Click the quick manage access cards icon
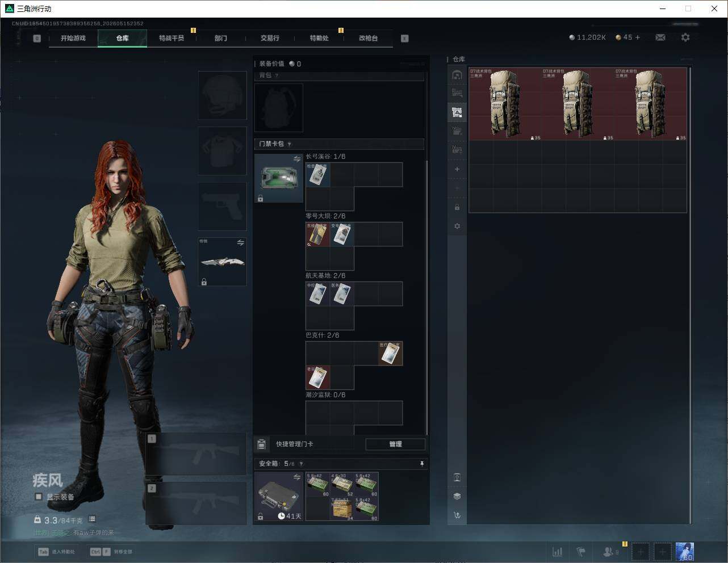Image resolution: width=728 pixels, height=563 pixels. 262,444
